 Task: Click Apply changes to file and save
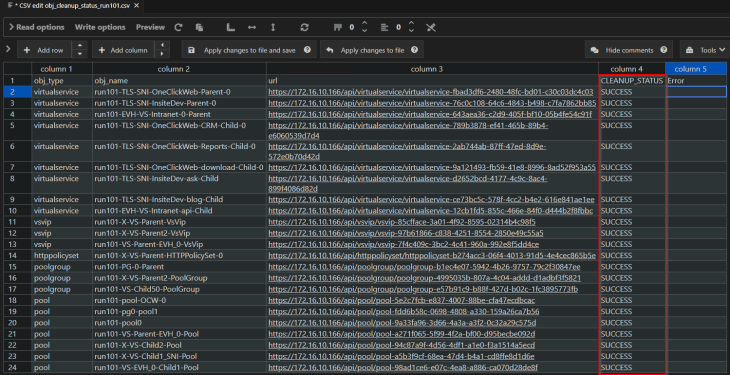249,50
